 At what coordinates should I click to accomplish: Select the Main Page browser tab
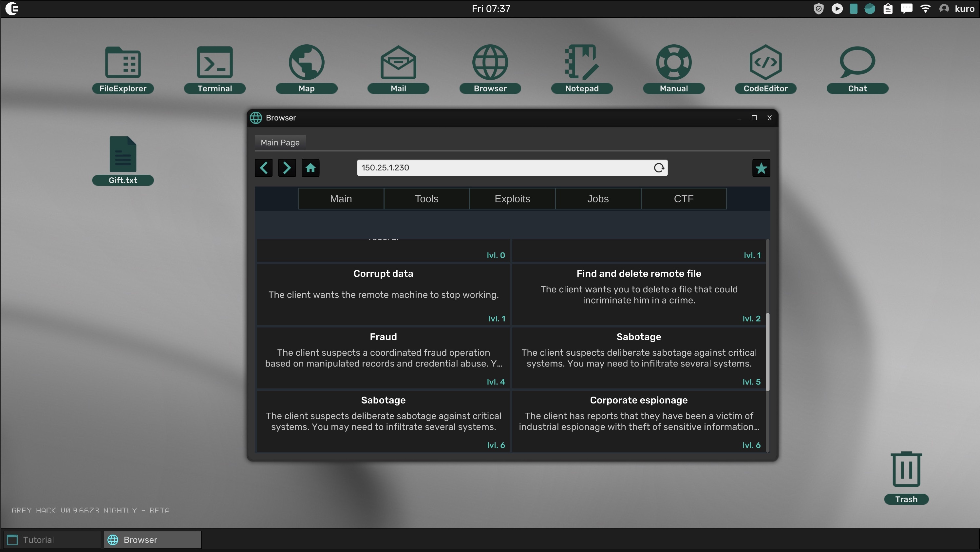pos(280,142)
